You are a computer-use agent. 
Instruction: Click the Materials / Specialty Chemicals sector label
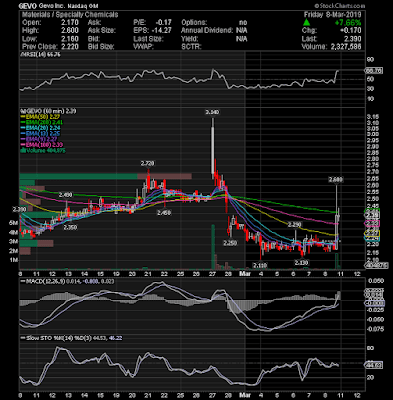tap(70, 14)
